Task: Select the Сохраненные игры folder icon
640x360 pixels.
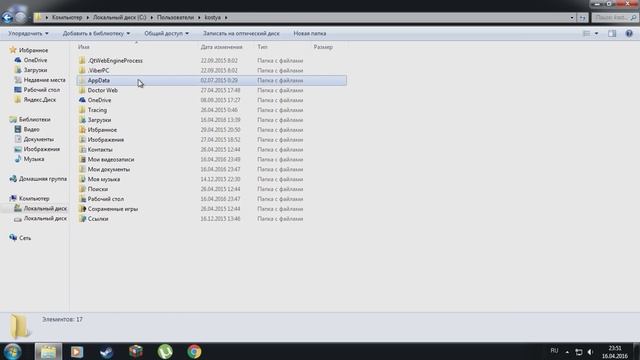Action: tap(82, 209)
